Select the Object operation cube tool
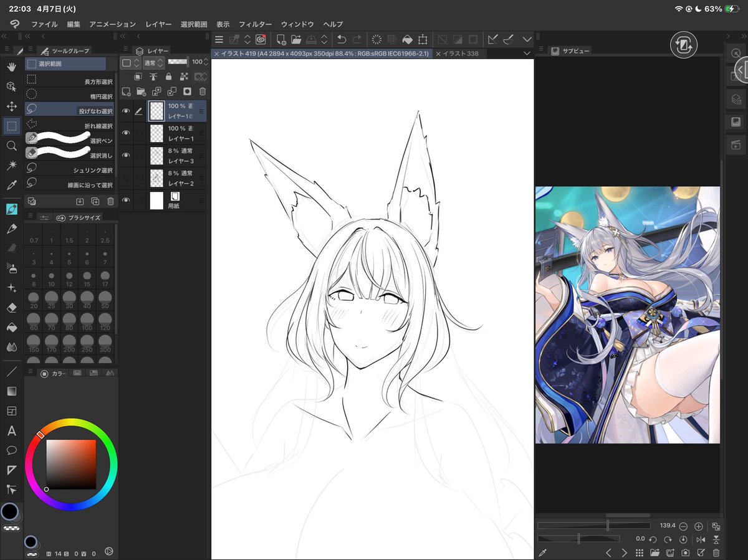748x560 pixels. 11,86
